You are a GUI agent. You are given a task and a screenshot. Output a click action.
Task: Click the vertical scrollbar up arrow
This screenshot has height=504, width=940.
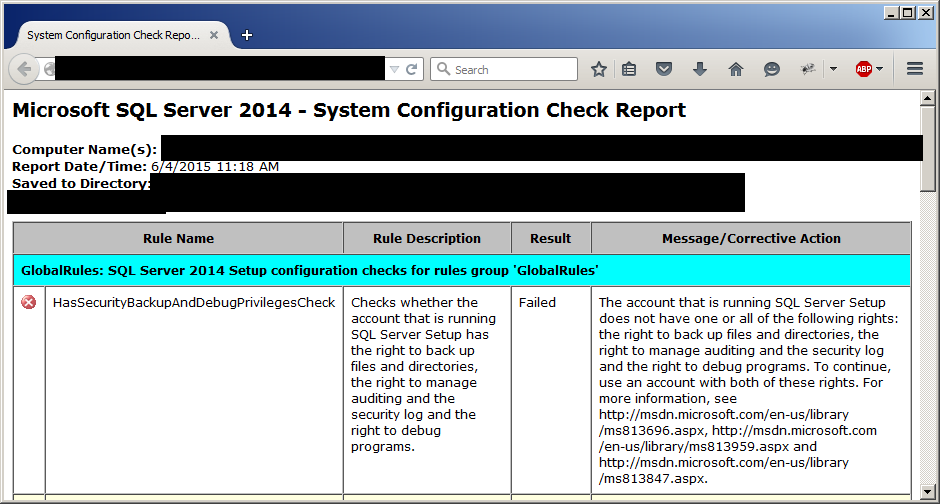click(927, 98)
